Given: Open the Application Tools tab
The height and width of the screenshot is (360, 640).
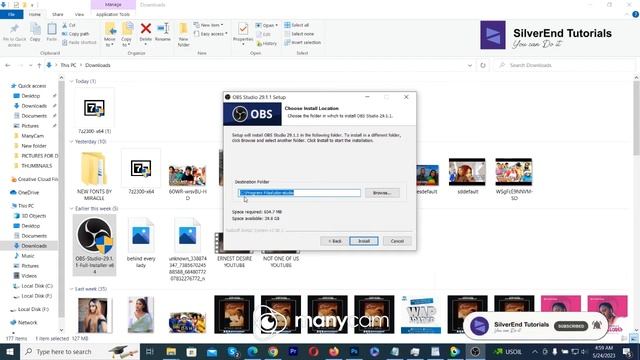Looking at the screenshot, I should tap(113, 14).
